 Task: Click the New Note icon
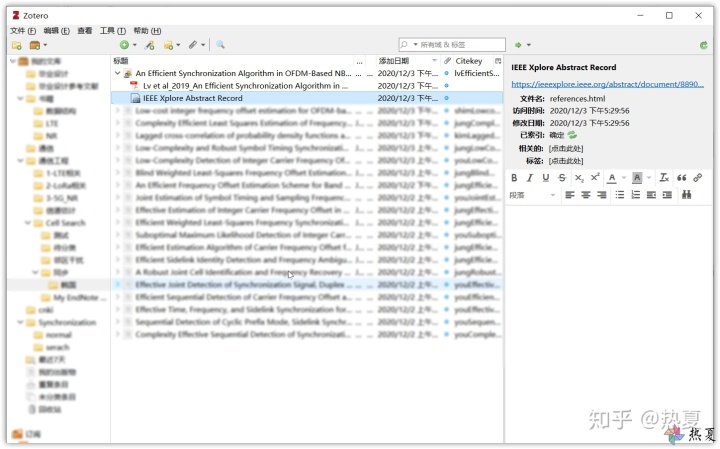(169, 45)
